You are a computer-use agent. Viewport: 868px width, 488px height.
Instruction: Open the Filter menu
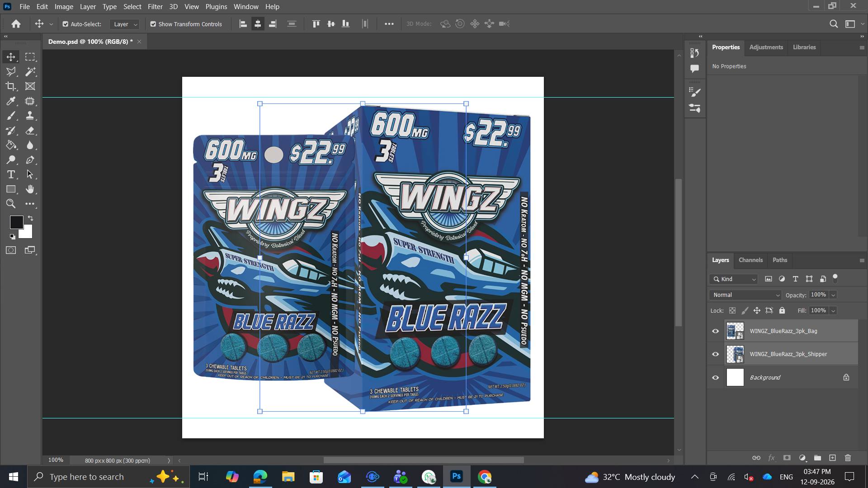coord(155,7)
